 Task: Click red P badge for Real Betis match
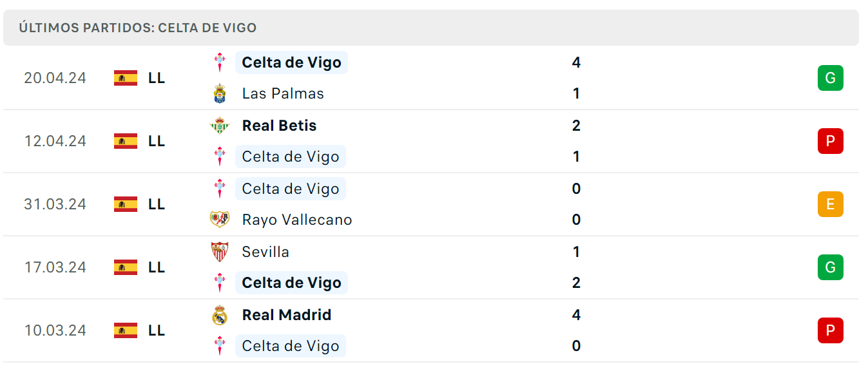[x=830, y=141]
